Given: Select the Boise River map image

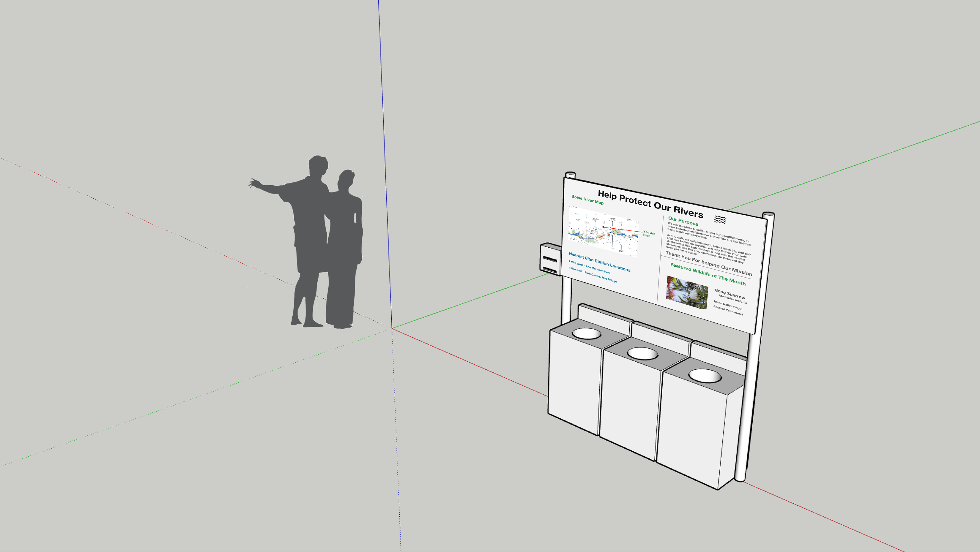Looking at the screenshot, I should point(604,232).
